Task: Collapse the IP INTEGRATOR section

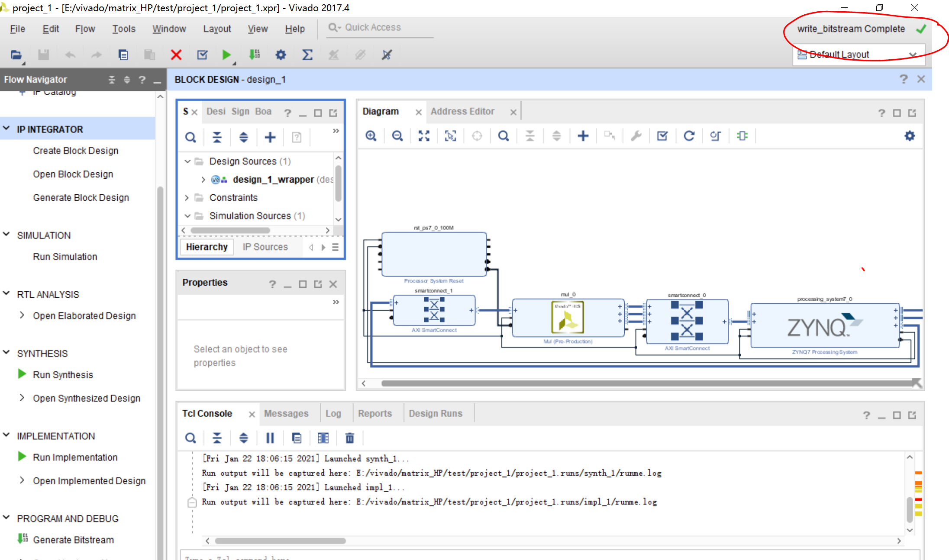Action: [x=6, y=129]
